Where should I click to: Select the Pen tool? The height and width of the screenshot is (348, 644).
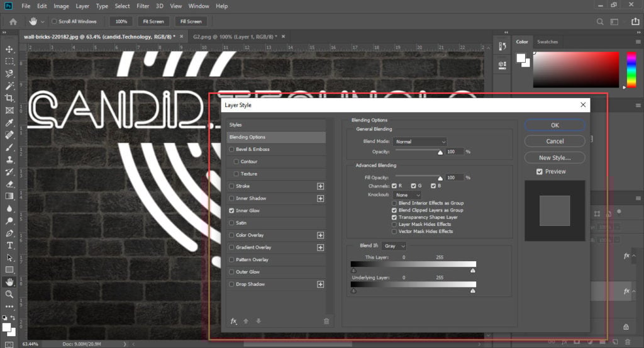point(9,233)
